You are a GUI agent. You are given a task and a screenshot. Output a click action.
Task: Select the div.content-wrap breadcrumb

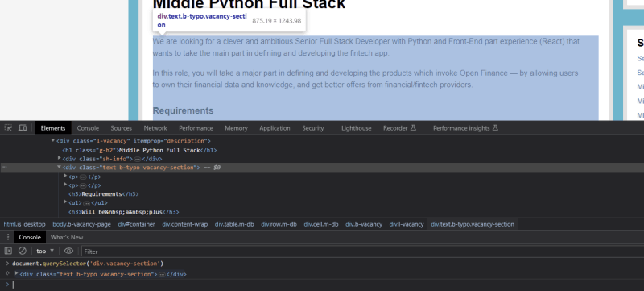[x=185, y=224]
